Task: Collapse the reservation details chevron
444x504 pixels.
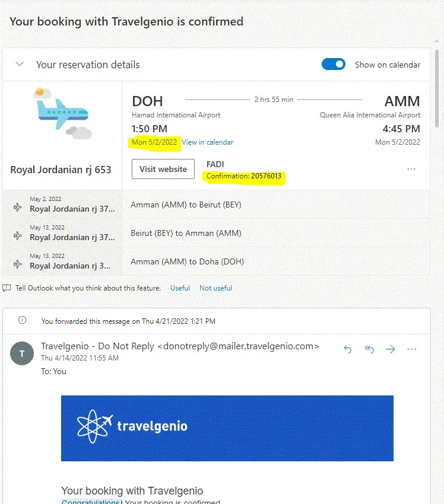Action: (x=20, y=65)
